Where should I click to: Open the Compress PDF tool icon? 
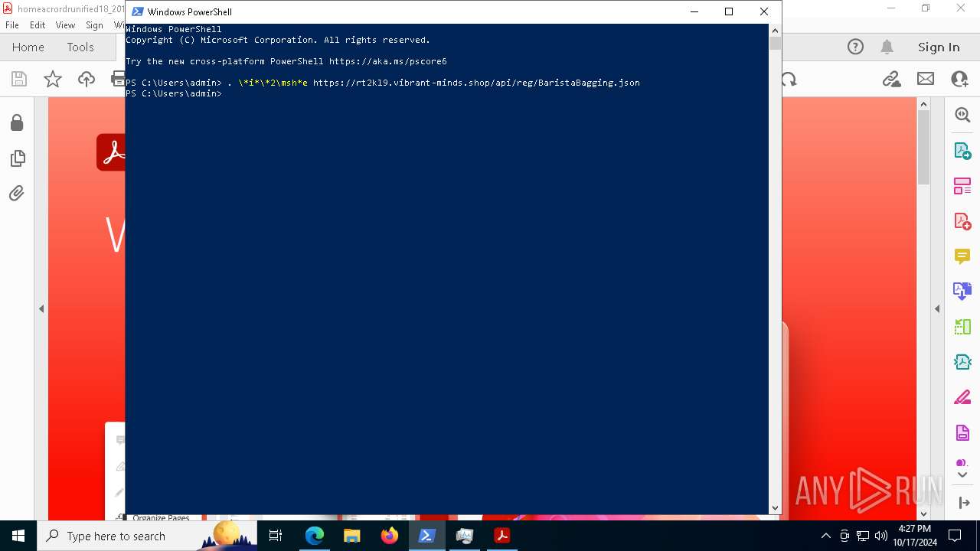point(962,362)
